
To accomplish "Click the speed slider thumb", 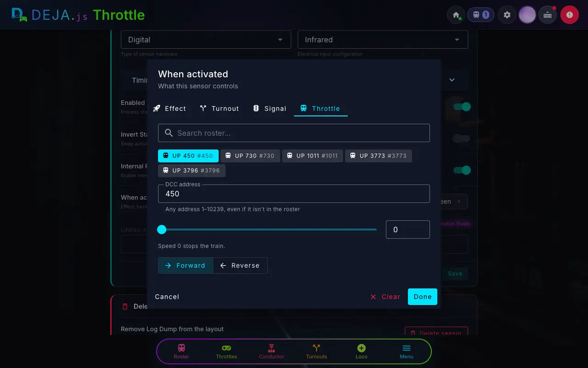I will [162, 230].
